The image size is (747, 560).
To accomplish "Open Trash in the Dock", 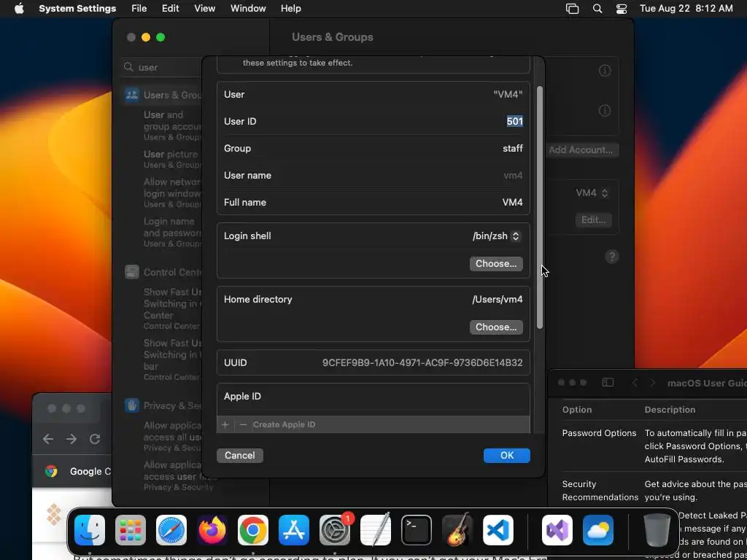I will point(657,530).
